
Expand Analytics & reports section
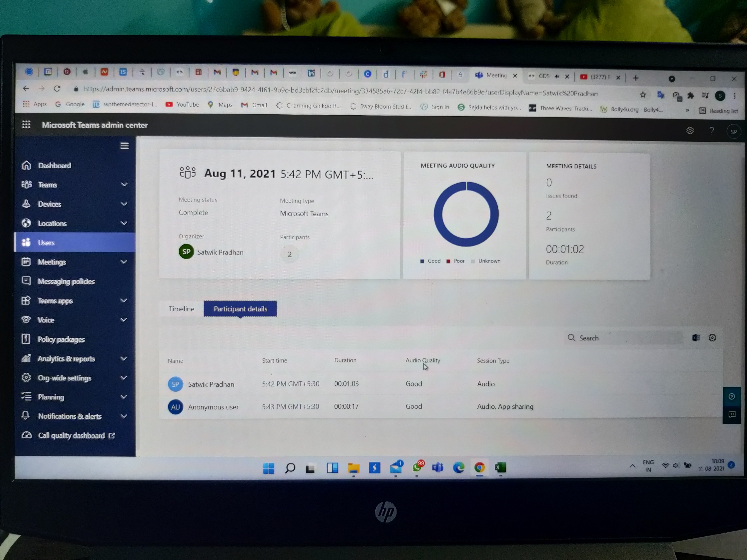click(x=124, y=358)
